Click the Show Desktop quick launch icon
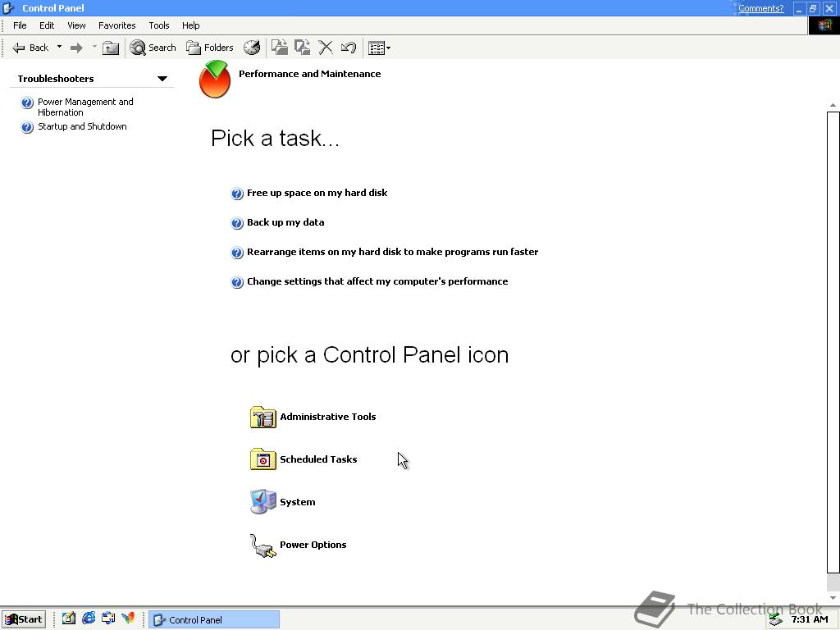Screen dimensions: 840x630 (x=108, y=619)
